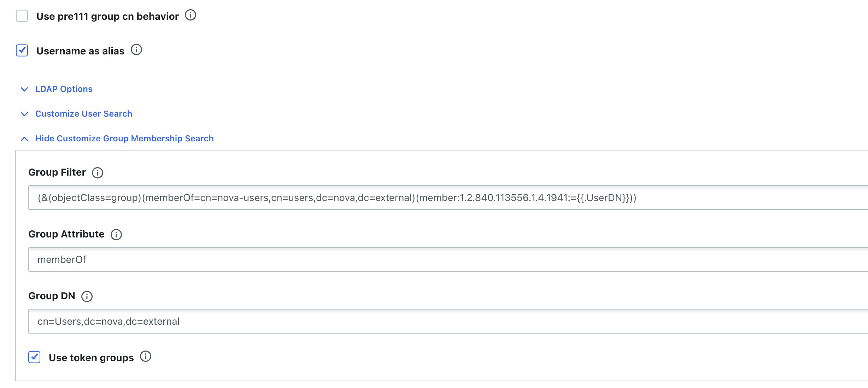This screenshot has width=868, height=388.
Task: Click Hide Customize Group Membership Search link
Action: pos(124,139)
